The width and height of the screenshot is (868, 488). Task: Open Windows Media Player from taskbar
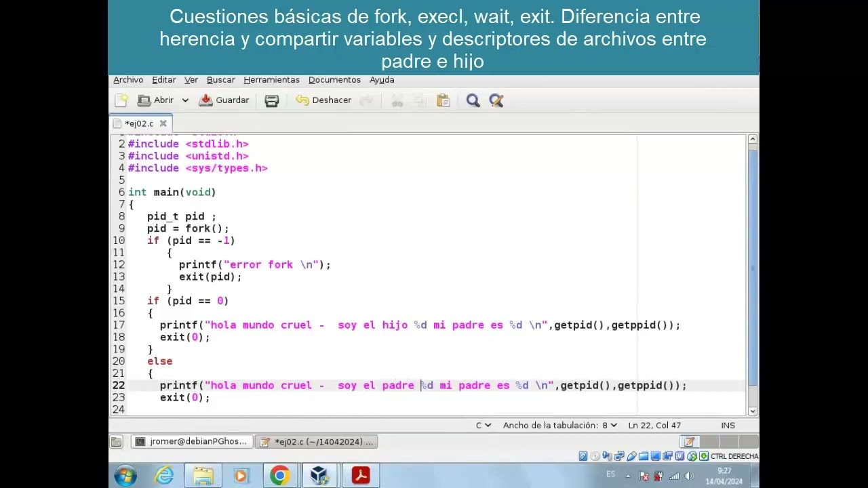pos(241,476)
